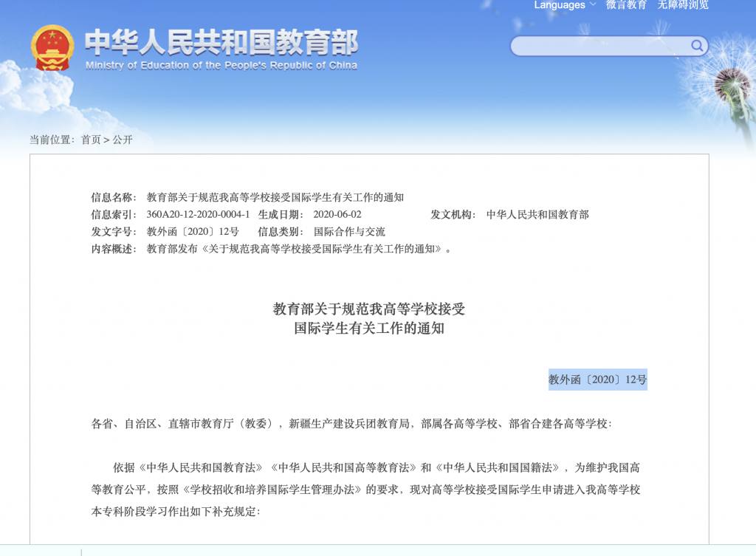Go to 首页 in the breadcrumb
This screenshot has height=556, width=756.
(x=91, y=140)
